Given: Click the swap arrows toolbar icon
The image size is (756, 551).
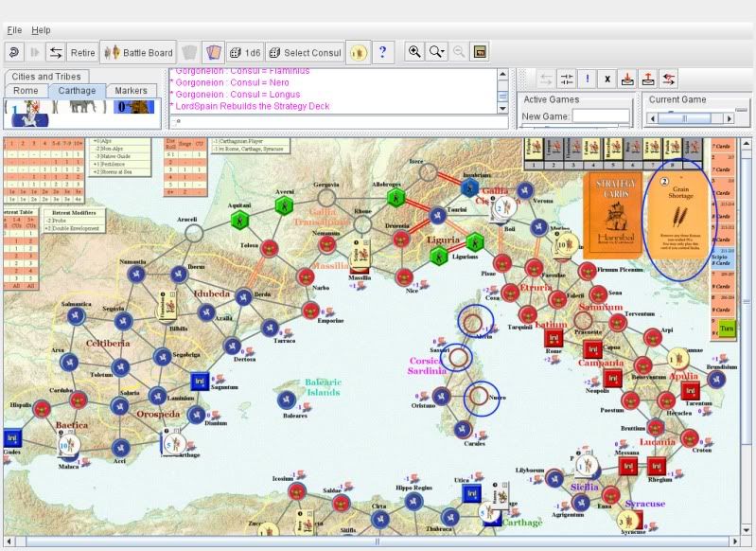Looking at the screenshot, I should click(56, 52).
